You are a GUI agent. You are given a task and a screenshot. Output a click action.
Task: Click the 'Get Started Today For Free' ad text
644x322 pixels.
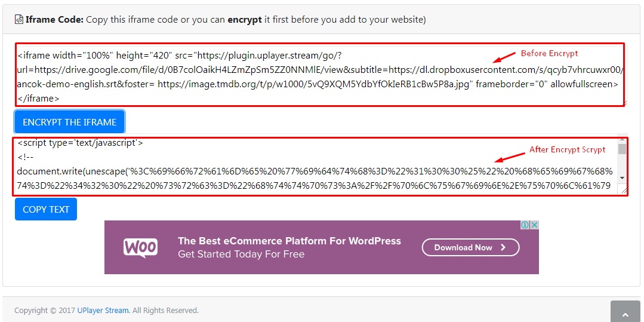(241, 254)
